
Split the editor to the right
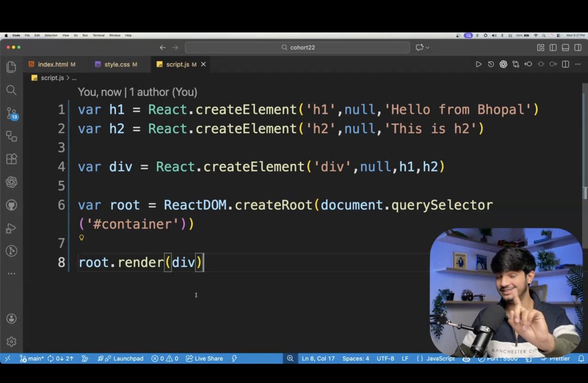[565, 64]
